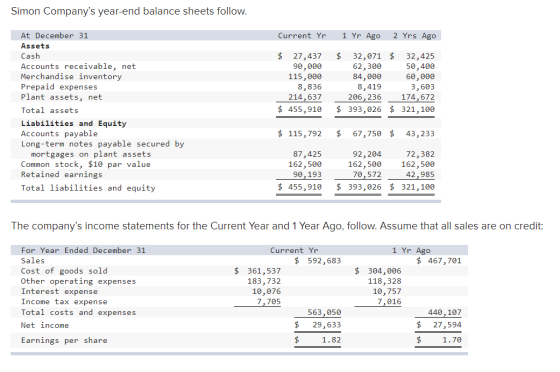Click net income value 29,633

327,325
